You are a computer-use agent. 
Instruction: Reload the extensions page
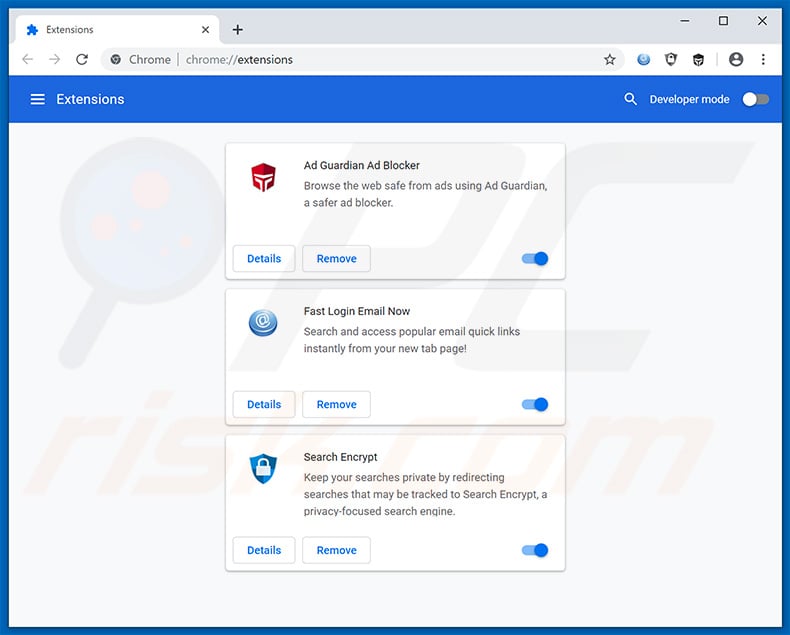coord(82,59)
